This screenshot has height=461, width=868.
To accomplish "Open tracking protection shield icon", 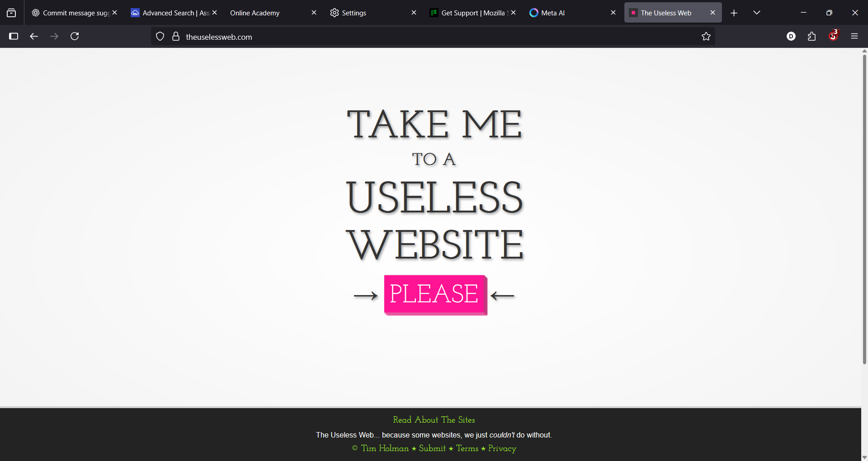I will coord(160,37).
